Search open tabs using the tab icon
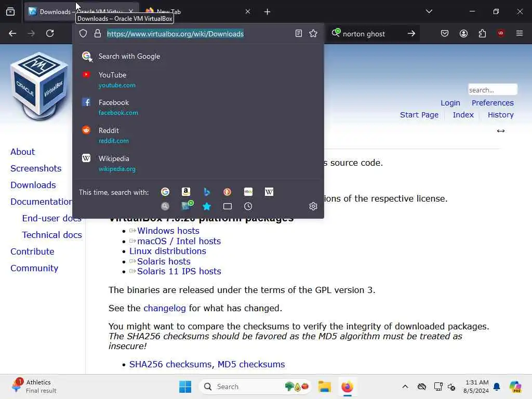This screenshot has height=399, width=532. pyautogui.click(x=228, y=206)
